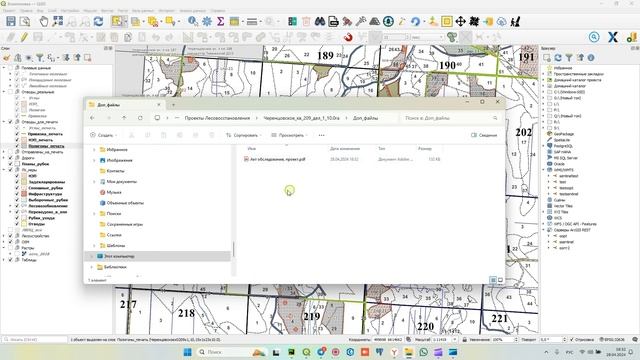
Task: Go back in the file explorer window
Action: tap(93, 118)
